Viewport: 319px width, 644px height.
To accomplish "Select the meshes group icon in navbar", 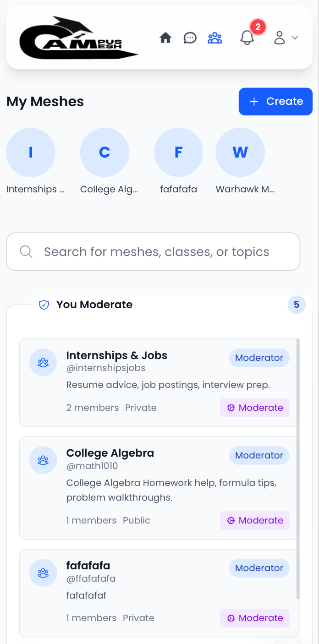I will (x=214, y=38).
